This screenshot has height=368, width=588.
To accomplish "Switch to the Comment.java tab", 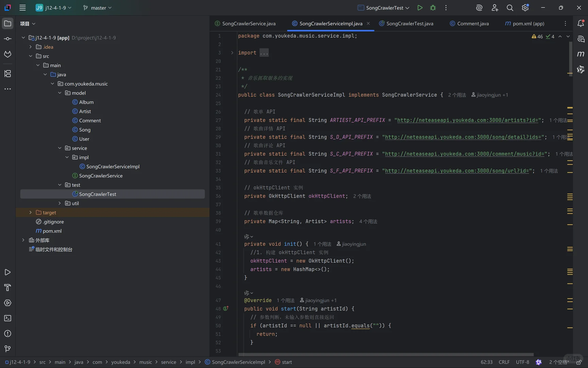I will (472, 24).
